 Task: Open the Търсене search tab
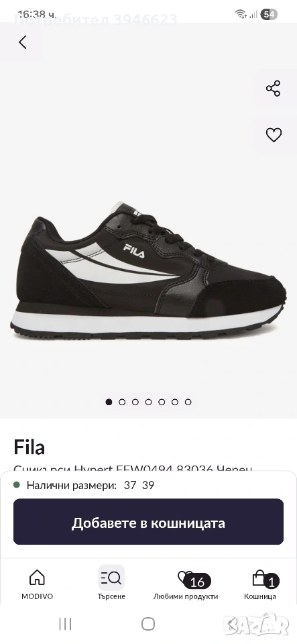point(111,584)
